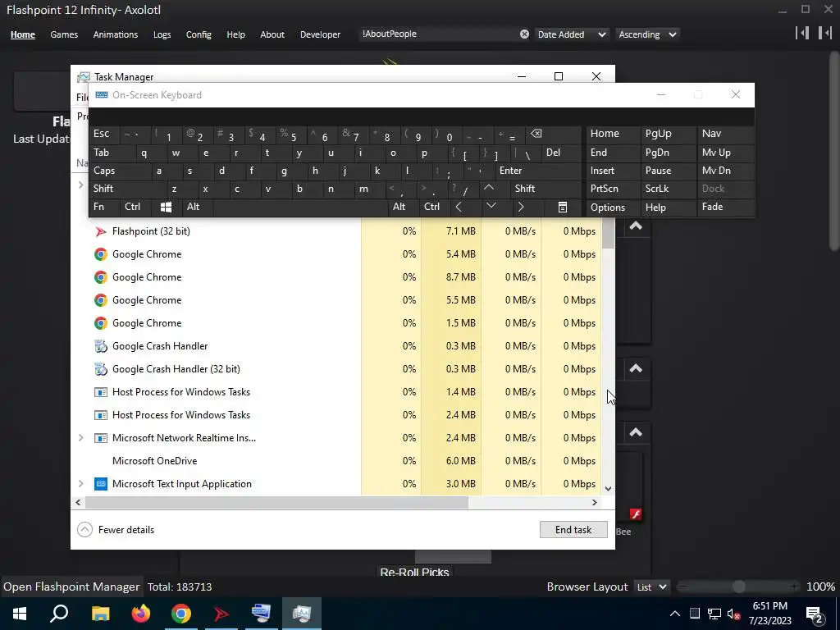Expand Microsoft Network Realtime Inspection row
The width and height of the screenshot is (840, 630).
(x=81, y=438)
